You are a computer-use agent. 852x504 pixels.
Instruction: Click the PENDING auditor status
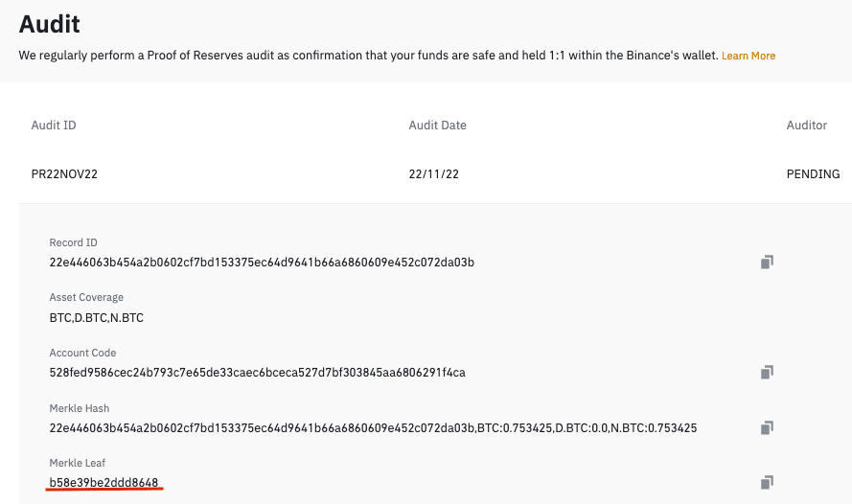pyautogui.click(x=813, y=174)
